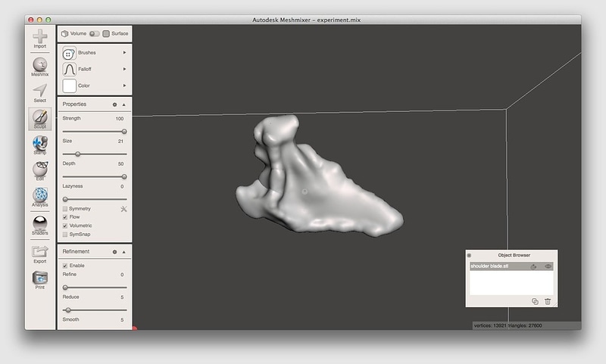
Task: Enable the SymSnap checkbox
Action: point(65,235)
